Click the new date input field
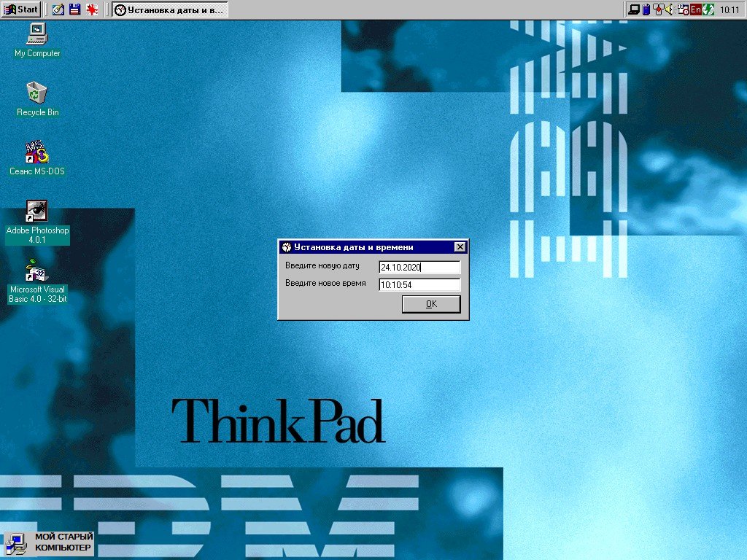 point(419,268)
